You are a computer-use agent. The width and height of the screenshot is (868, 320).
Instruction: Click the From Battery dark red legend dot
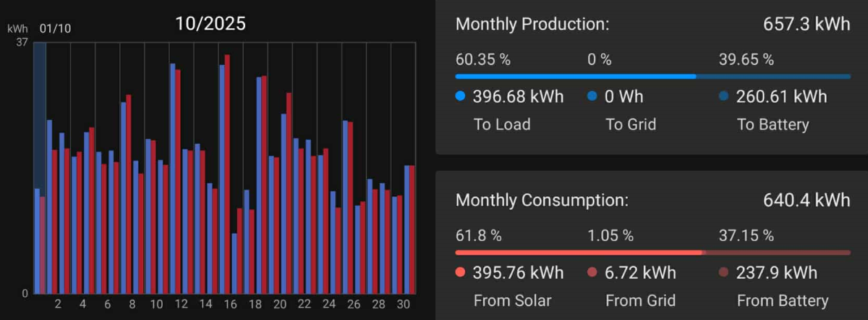click(724, 273)
